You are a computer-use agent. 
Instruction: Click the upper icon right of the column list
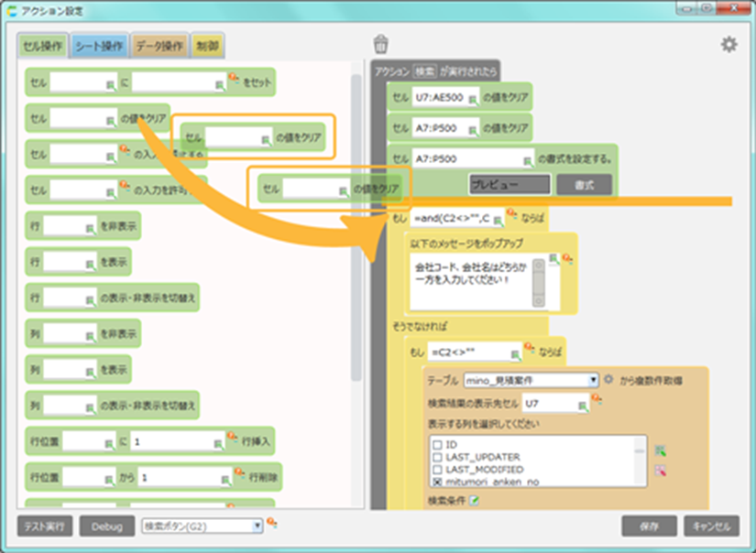[x=660, y=450]
